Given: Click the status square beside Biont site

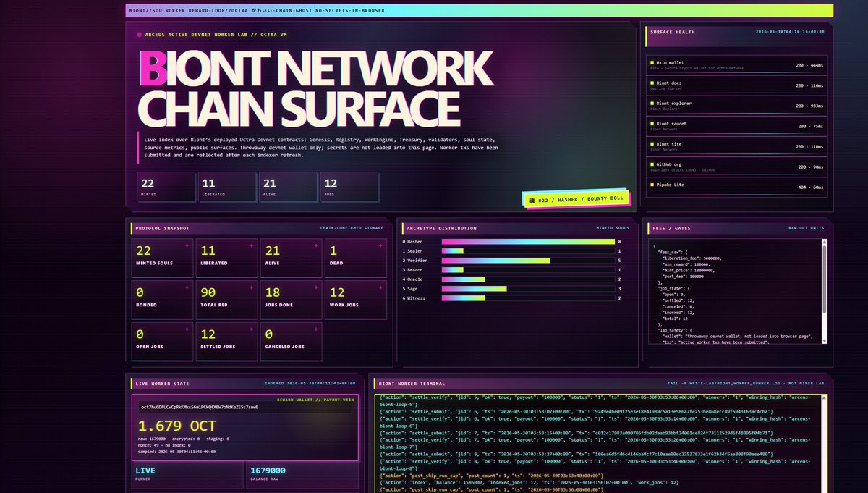Looking at the screenshot, I should click(x=652, y=144).
